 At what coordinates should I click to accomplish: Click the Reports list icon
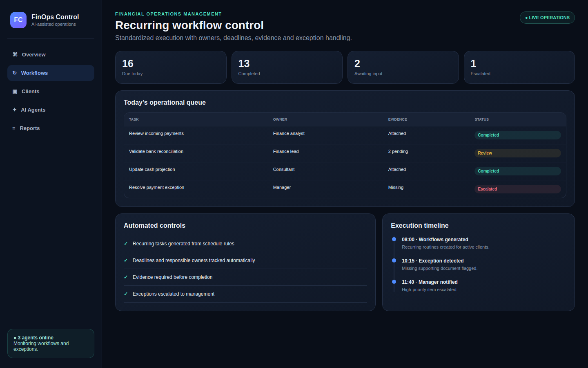click(14, 128)
